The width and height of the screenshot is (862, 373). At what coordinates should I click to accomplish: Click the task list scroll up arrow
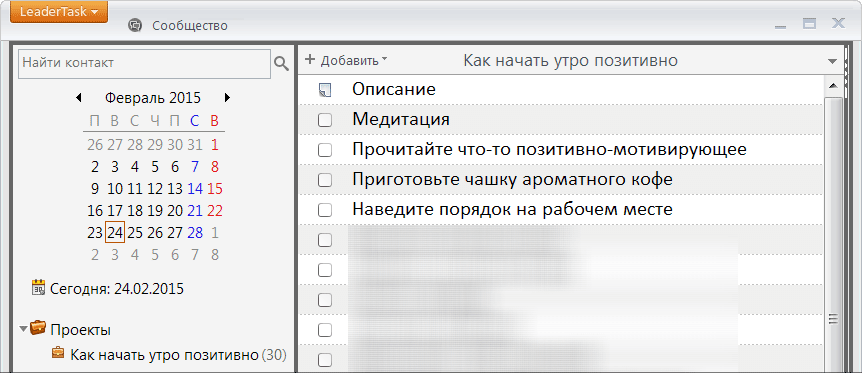click(x=832, y=85)
